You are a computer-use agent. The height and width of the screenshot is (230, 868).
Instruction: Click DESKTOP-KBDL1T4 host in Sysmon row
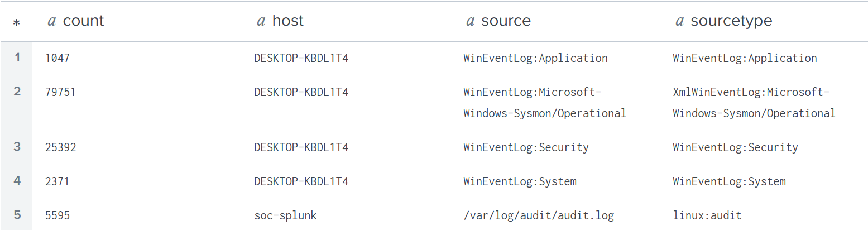pyautogui.click(x=301, y=92)
